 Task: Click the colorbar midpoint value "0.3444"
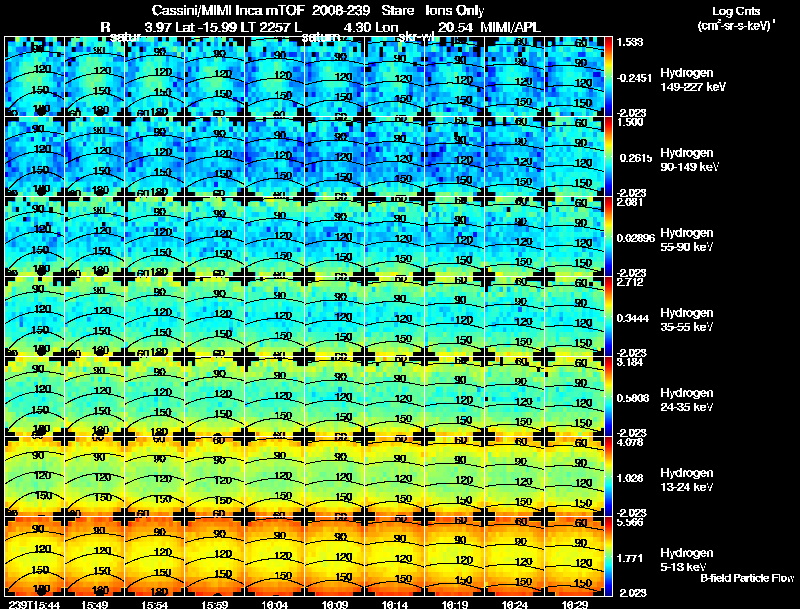(633, 318)
